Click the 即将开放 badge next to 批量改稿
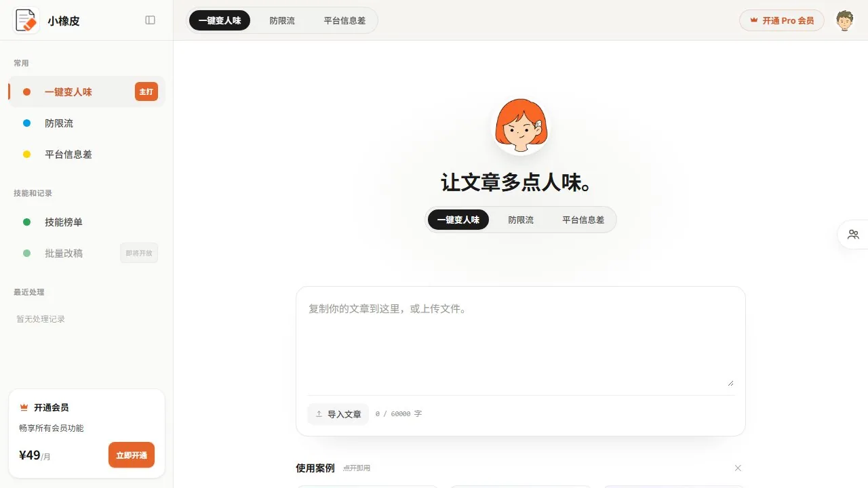The height and width of the screenshot is (488, 868). point(139,253)
